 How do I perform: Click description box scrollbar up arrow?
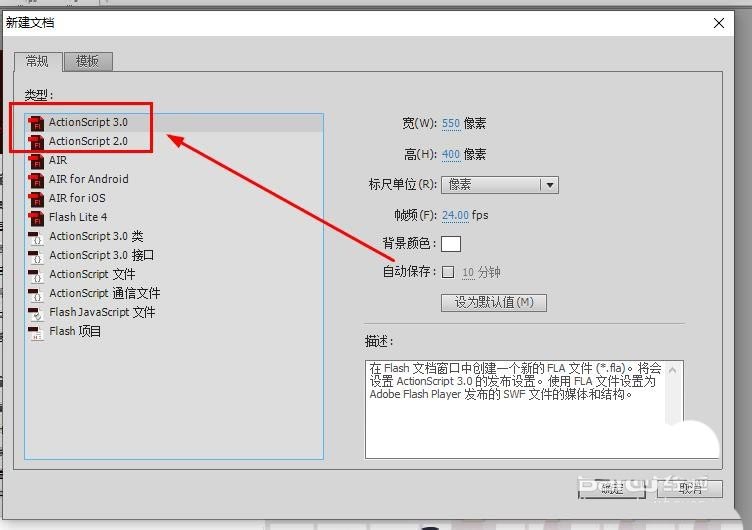(672, 370)
